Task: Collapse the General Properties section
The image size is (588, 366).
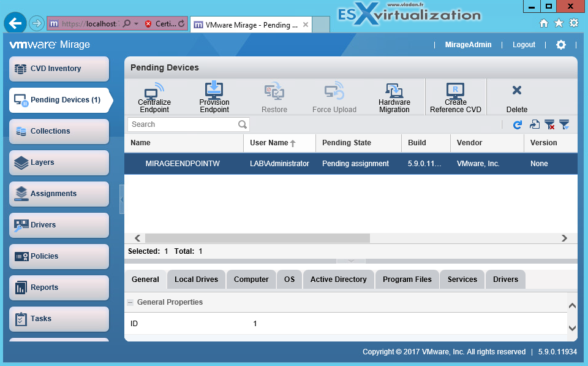Action: click(130, 303)
